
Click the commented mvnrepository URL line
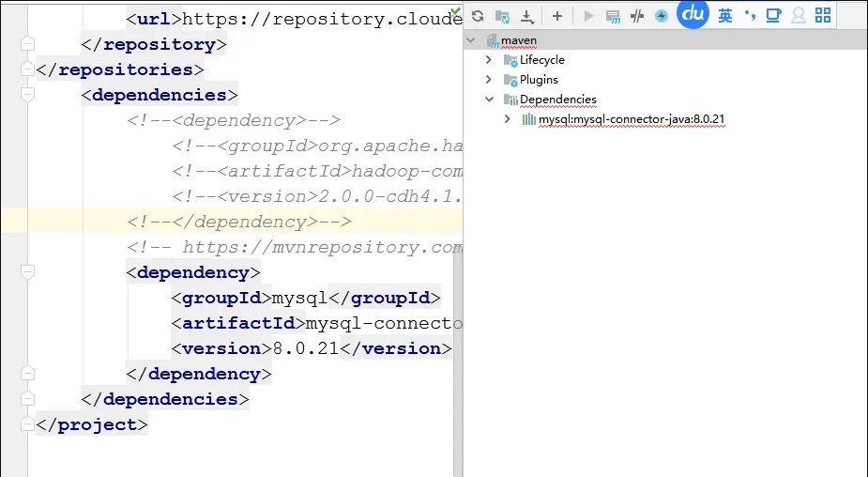[x=295, y=247]
